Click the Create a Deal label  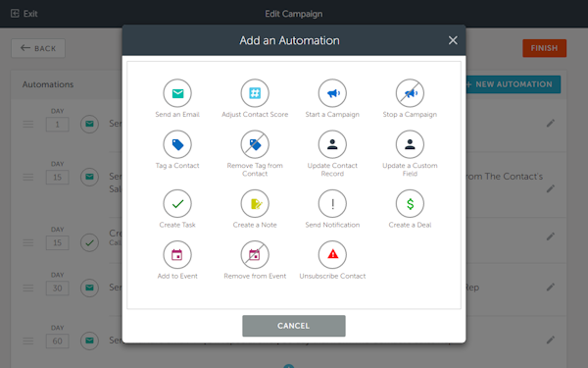[410, 225]
